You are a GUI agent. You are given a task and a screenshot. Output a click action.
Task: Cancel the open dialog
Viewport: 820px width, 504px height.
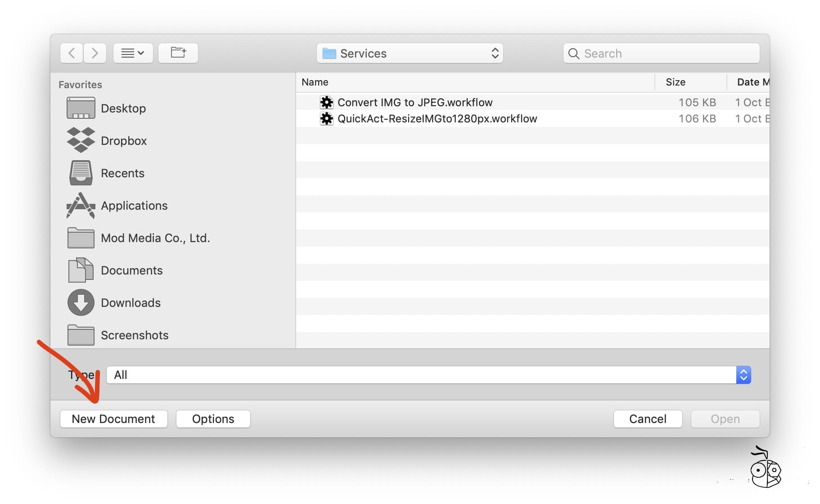tap(648, 418)
